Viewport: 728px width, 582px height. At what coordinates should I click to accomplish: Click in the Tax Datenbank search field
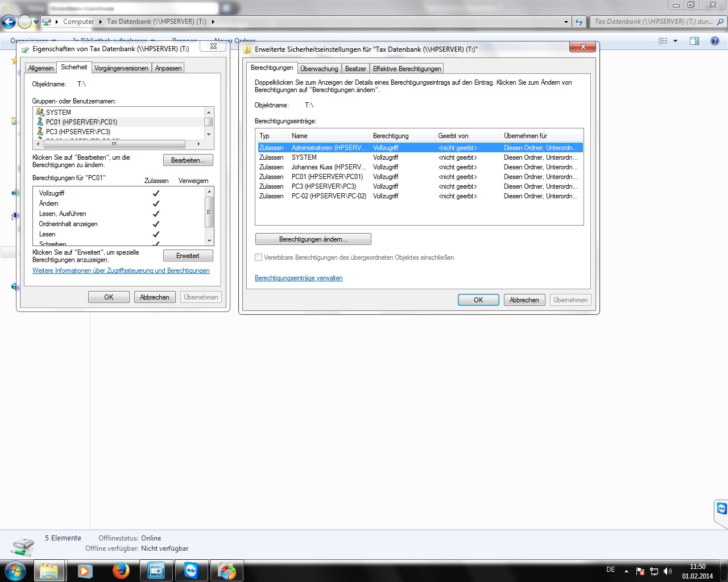tap(653, 22)
